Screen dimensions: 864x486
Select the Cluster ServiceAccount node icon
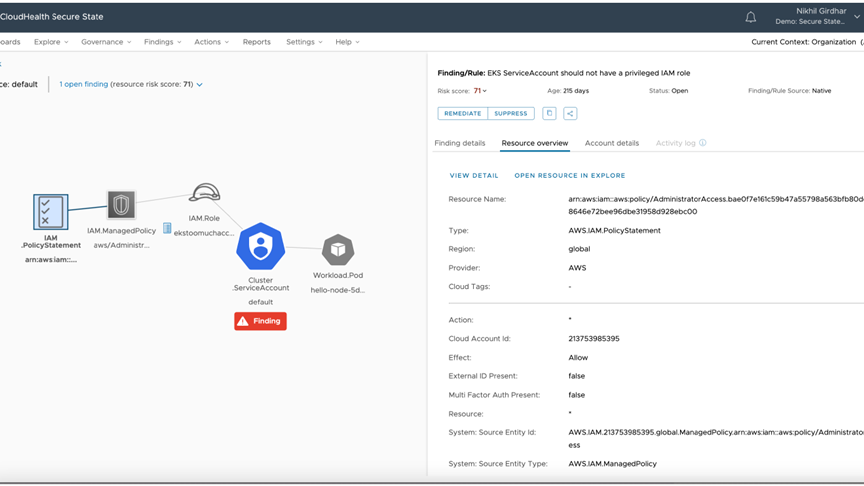(x=261, y=246)
